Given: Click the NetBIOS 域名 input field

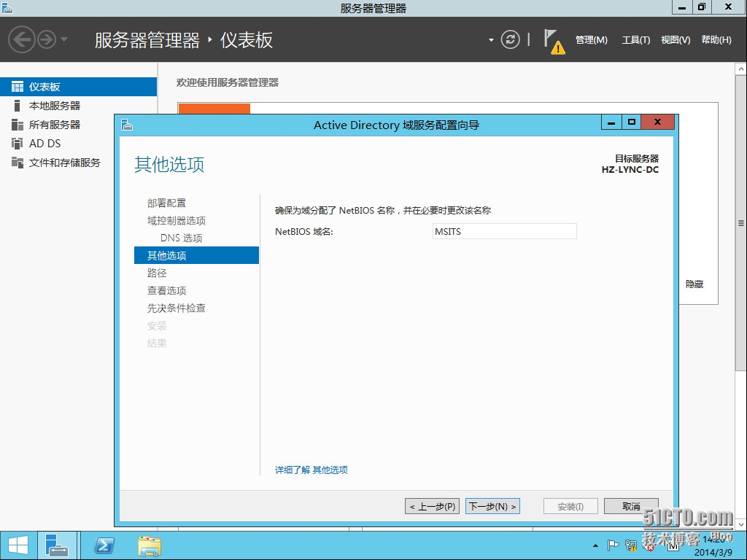Looking at the screenshot, I should (x=505, y=231).
